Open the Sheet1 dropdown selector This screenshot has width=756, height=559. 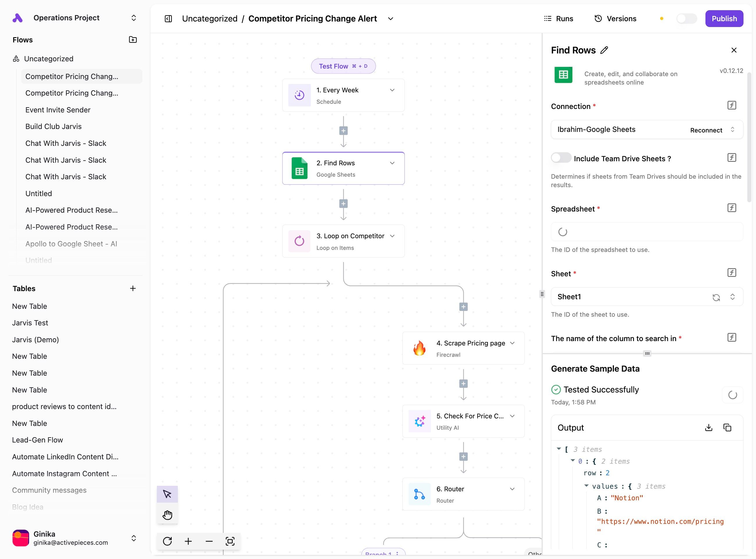tap(732, 297)
